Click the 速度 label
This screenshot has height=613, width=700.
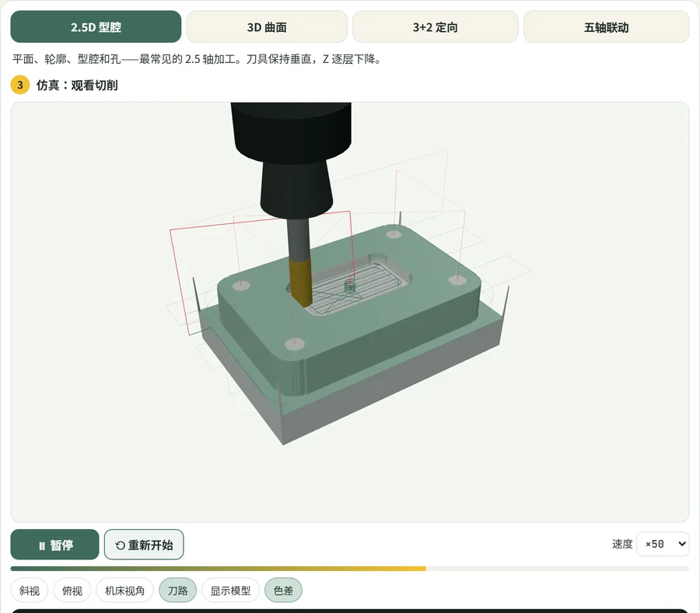coord(622,544)
